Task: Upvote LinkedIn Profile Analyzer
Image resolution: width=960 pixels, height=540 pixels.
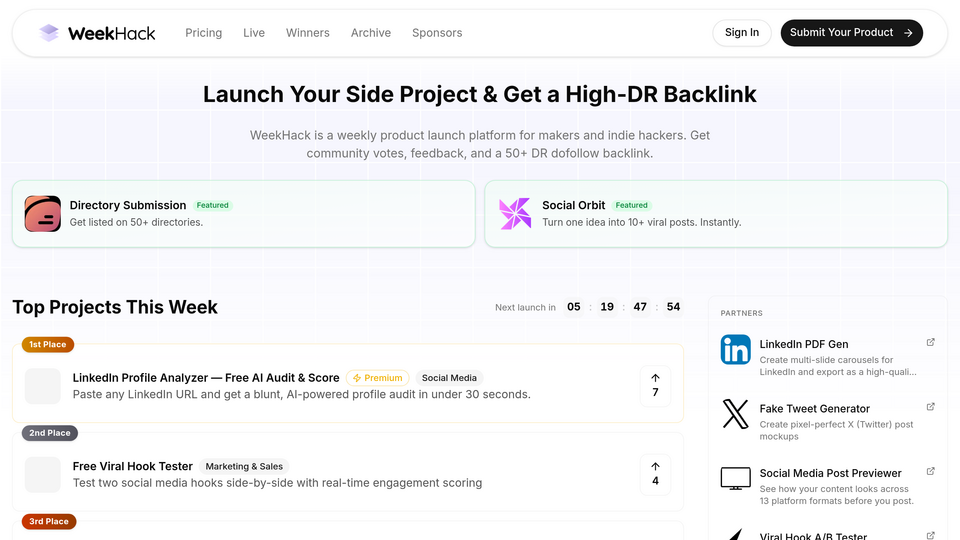Action: point(655,386)
